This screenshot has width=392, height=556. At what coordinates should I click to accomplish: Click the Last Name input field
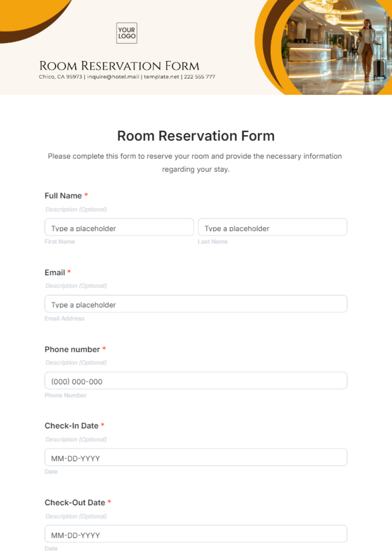tap(272, 227)
